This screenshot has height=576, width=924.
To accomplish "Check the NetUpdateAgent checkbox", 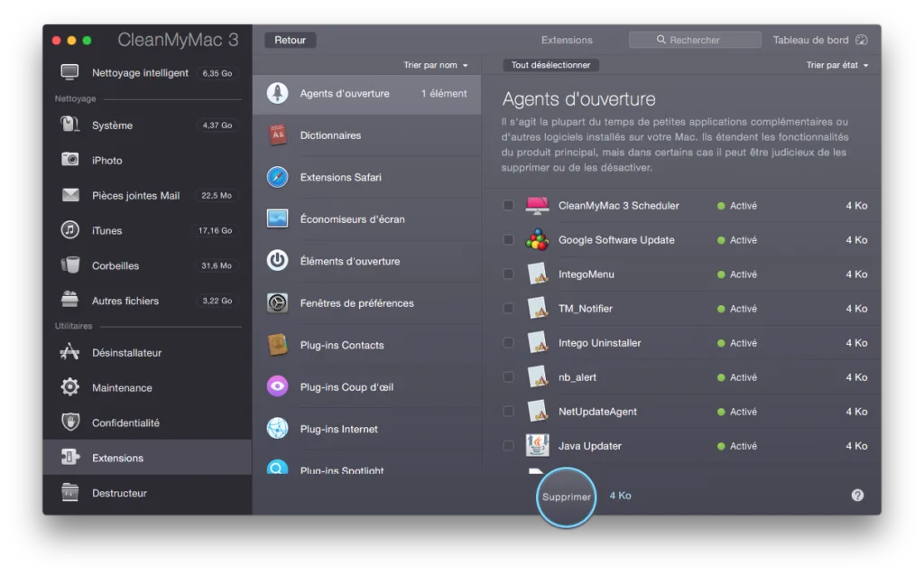I will [508, 411].
